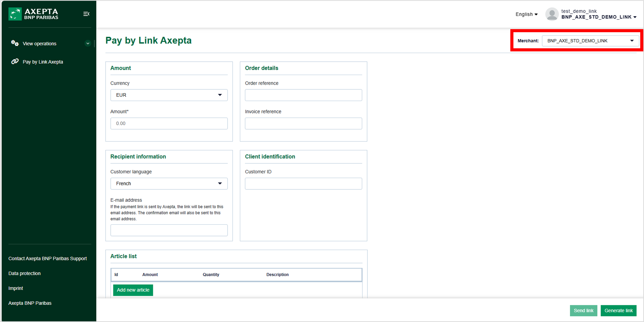The height and width of the screenshot is (322, 644).
Task: Collapse the sidebar with the hamburger icon
Action: 86,14
